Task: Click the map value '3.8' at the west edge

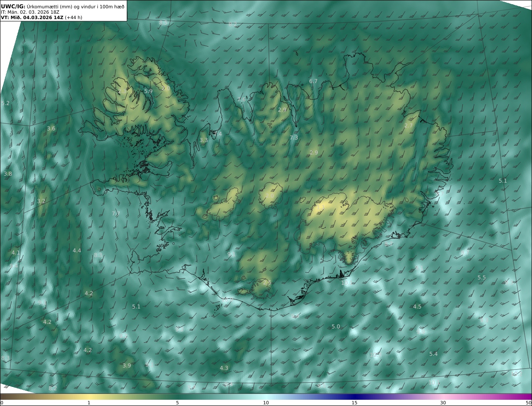Action: pos(8,174)
